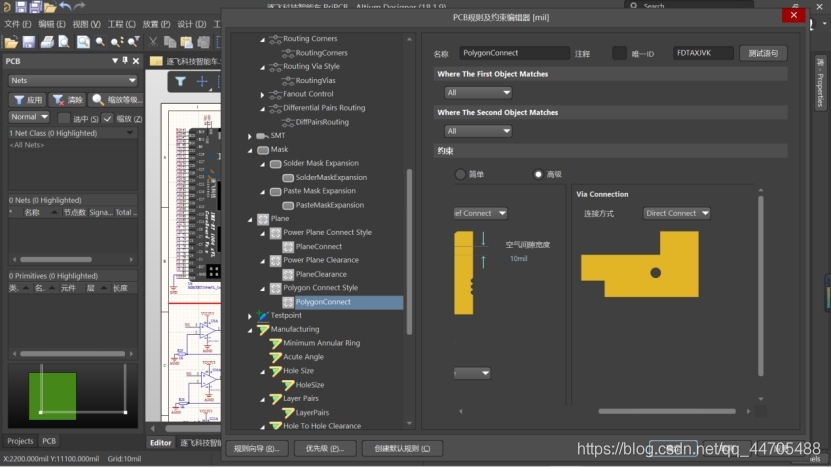Collapse the Manufacturing tree node
Screen dimensions: 831x468
pyautogui.click(x=250, y=330)
